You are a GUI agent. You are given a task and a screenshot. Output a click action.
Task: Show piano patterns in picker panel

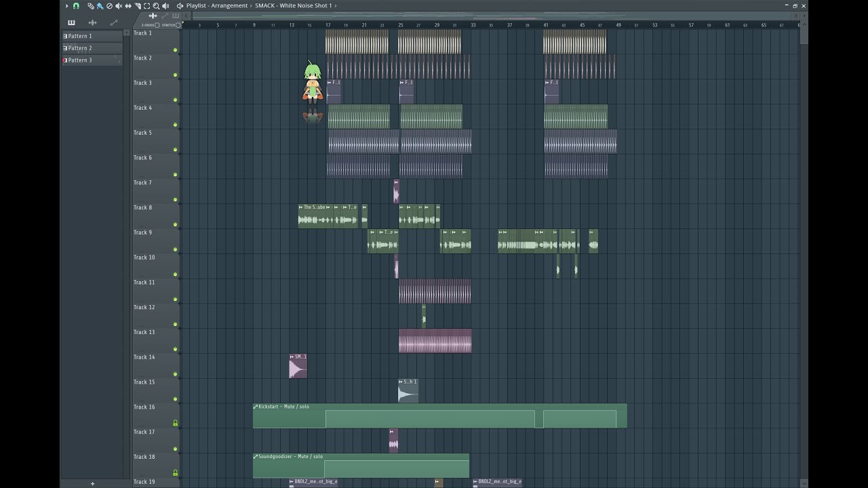[x=71, y=22]
